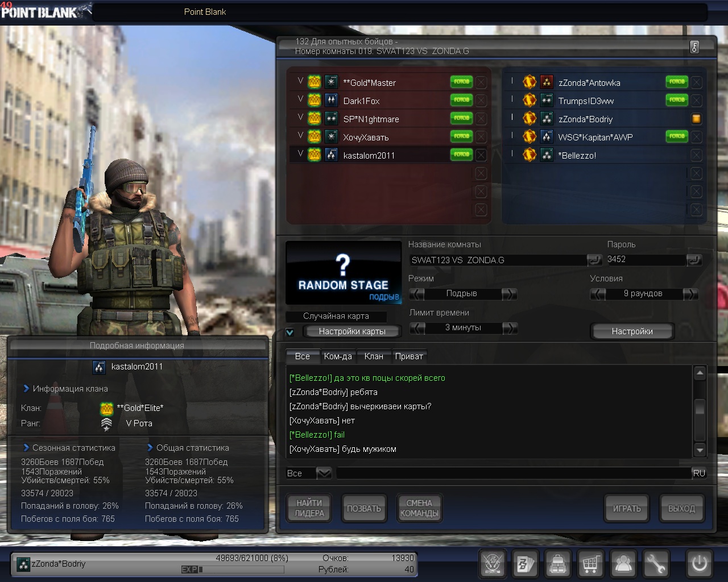Image resolution: width=728 pixels, height=582 pixels.
Task: Start the match with ИГРАТЬ
Action: pyautogui.click(x=627, y=508)
